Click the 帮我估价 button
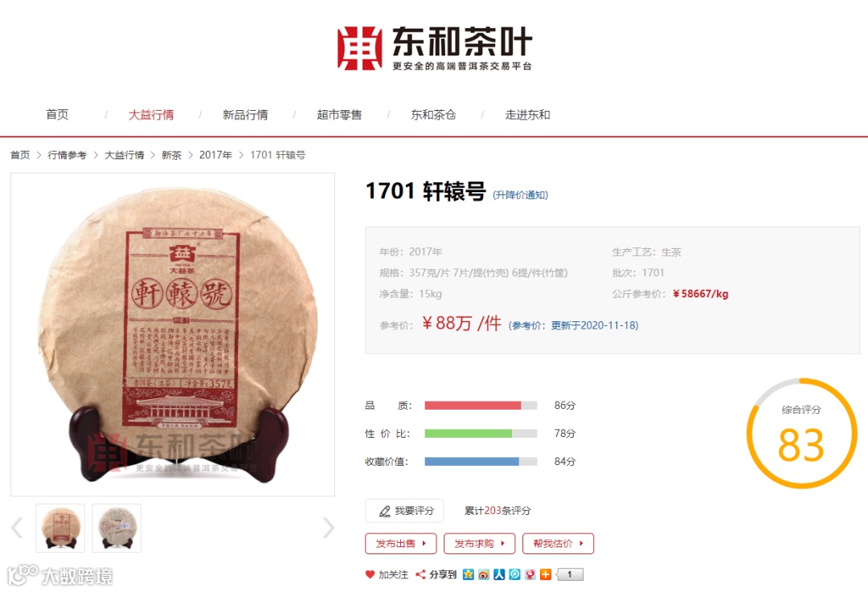 click(558, 543)
